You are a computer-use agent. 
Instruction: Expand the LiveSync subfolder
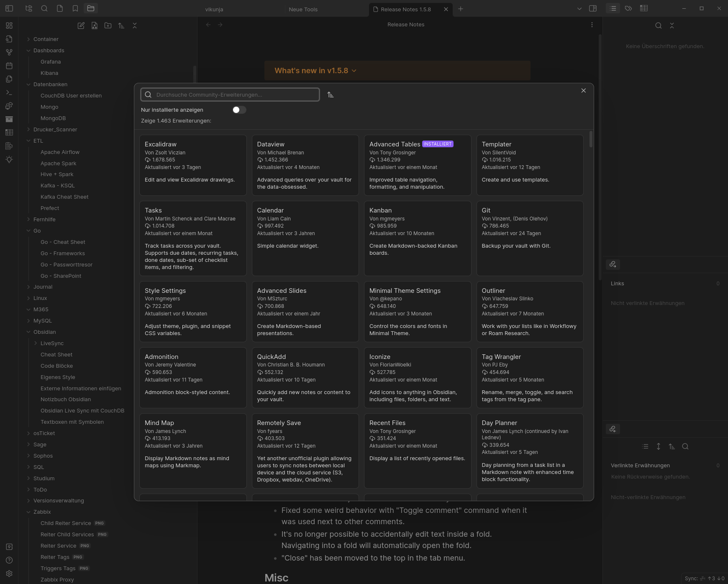point(36,343)
